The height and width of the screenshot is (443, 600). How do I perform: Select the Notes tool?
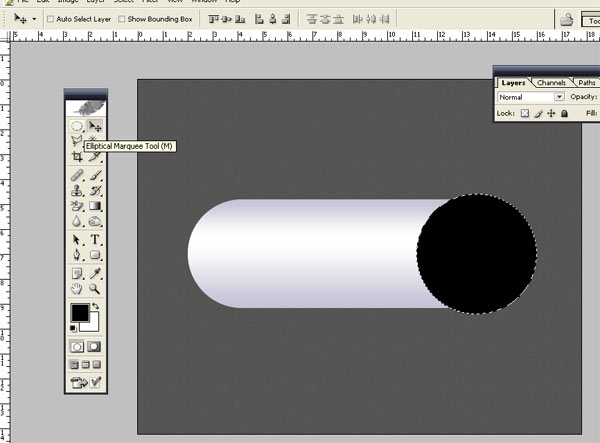[77, 274]
